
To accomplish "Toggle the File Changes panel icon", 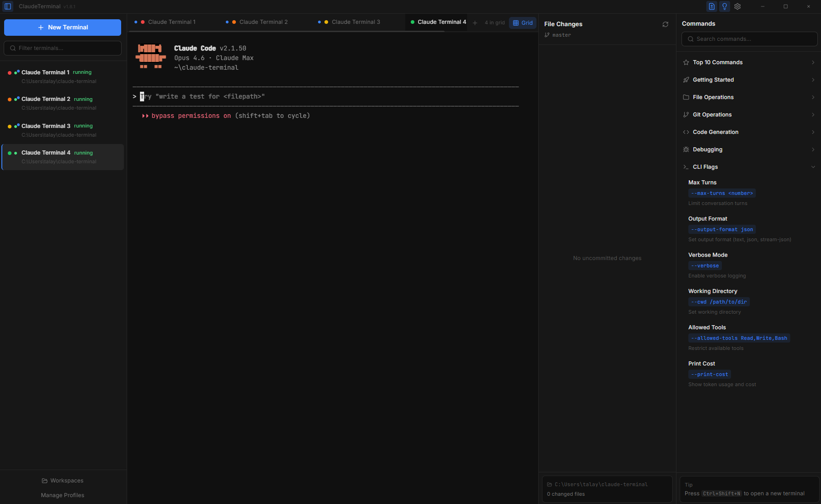I will [x=711, y=6].
